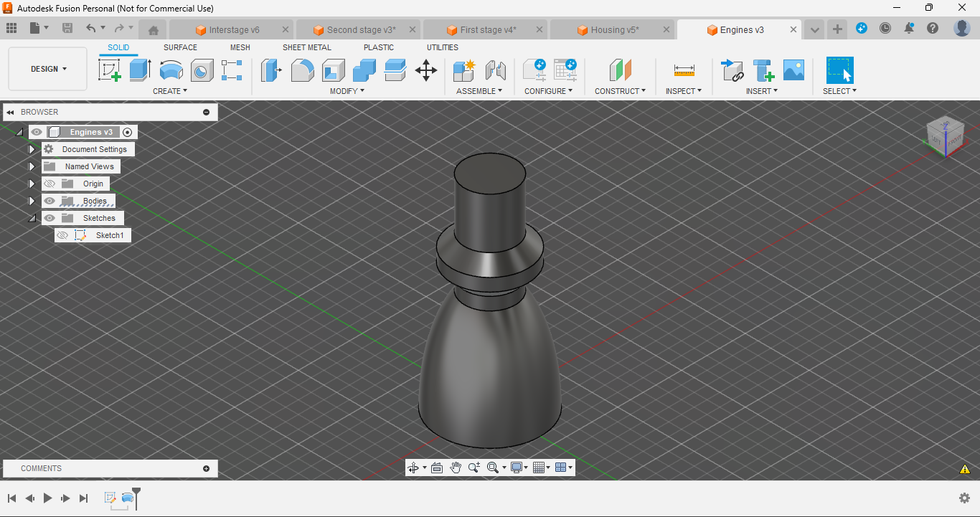Click the New Component icon
The height and width of the screenshot is (517, 980).
point(464,70)
